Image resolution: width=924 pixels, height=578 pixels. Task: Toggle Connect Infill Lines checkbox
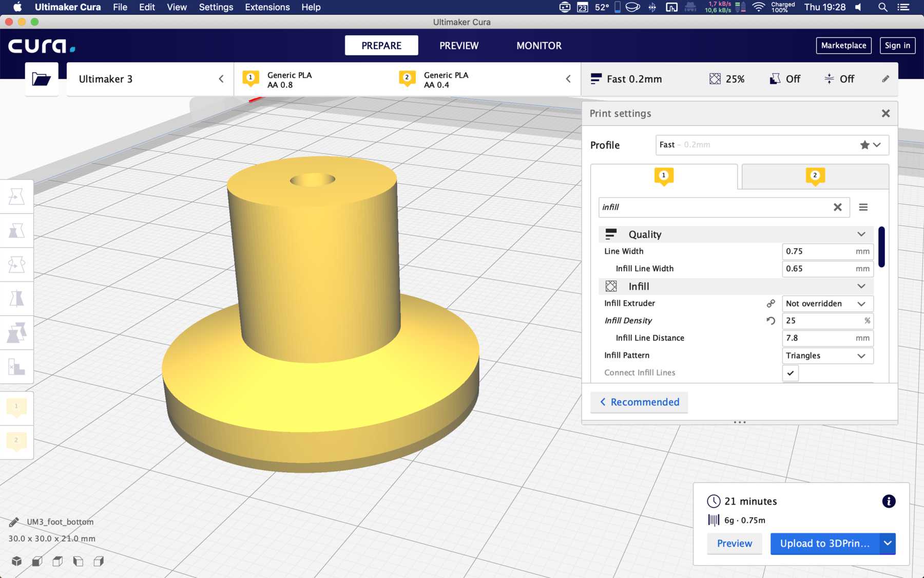point(791,373)
